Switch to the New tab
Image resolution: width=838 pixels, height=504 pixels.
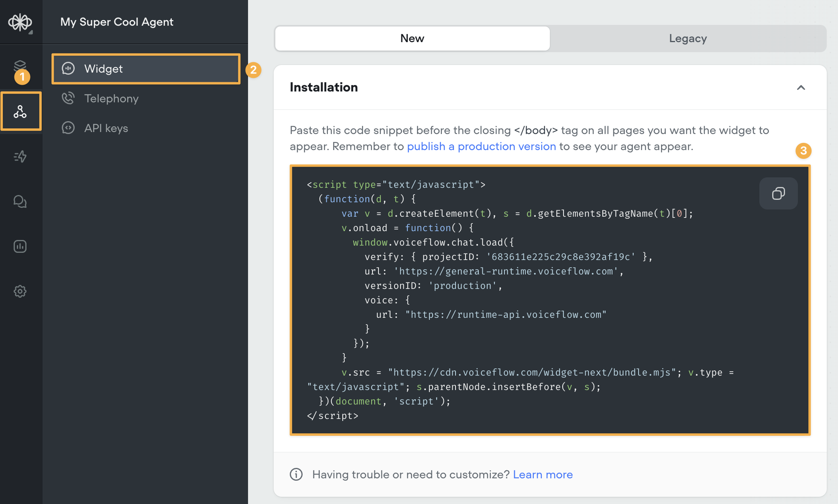412,39
